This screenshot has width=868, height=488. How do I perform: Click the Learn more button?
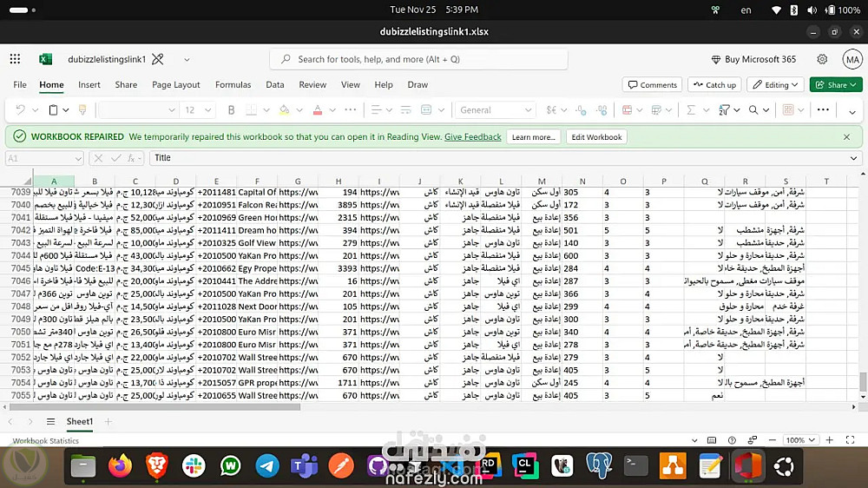click(x=534, y=137)
